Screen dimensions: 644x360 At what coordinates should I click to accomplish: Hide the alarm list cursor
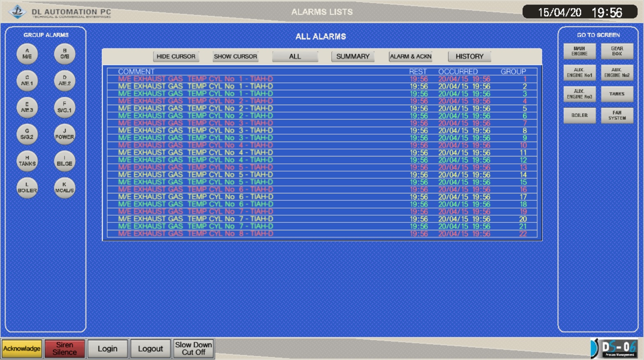click(176, 56)
